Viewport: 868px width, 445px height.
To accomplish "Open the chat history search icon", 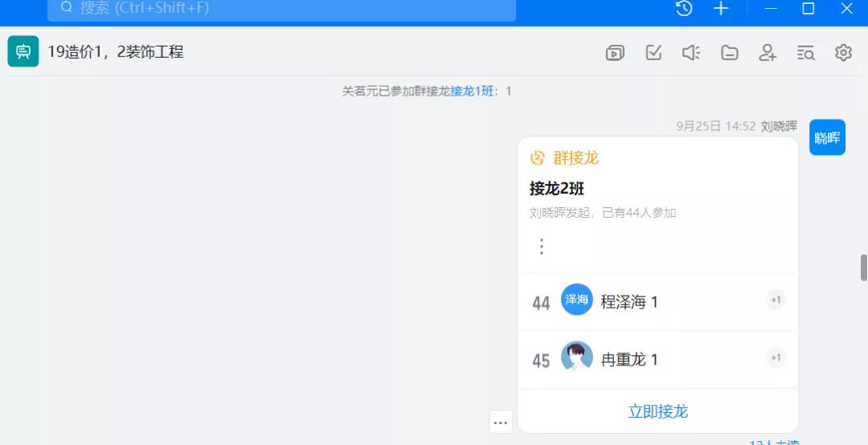I will (805, 53).
